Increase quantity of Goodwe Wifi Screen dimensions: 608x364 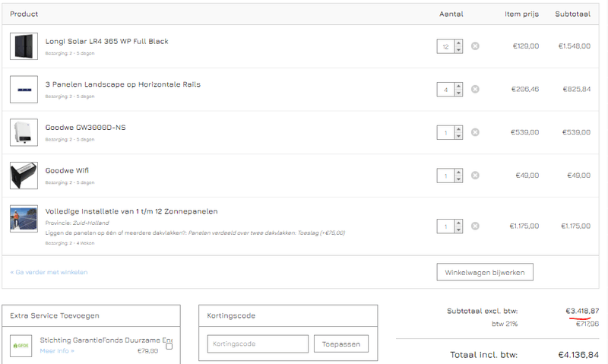pyautogui.click(x=458, y=173)
